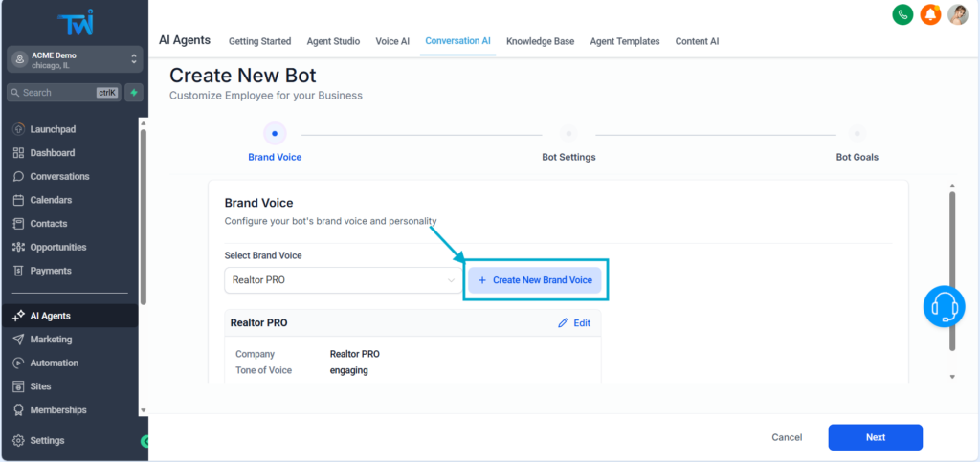This screenshot has height=462, width=980.
Task: Click Create New Brand Voice button
Action: [535, 280]
